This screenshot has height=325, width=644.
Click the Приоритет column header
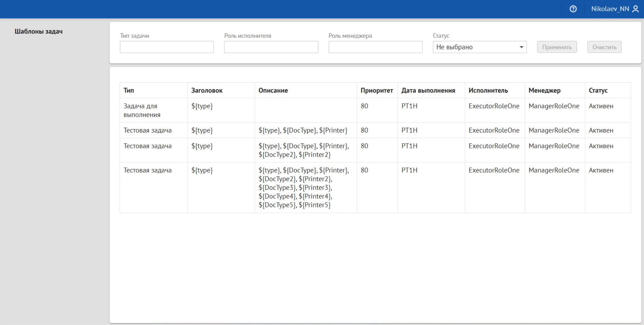click(x=377, y=90)
